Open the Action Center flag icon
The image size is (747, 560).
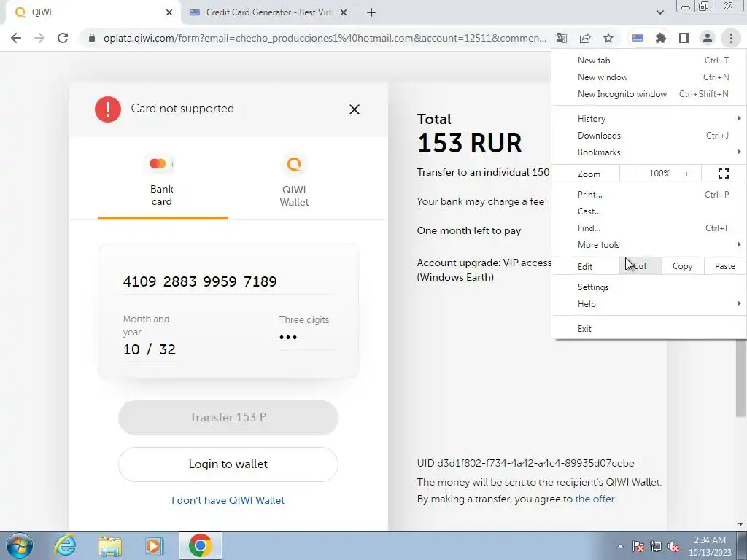coord(638,546)
